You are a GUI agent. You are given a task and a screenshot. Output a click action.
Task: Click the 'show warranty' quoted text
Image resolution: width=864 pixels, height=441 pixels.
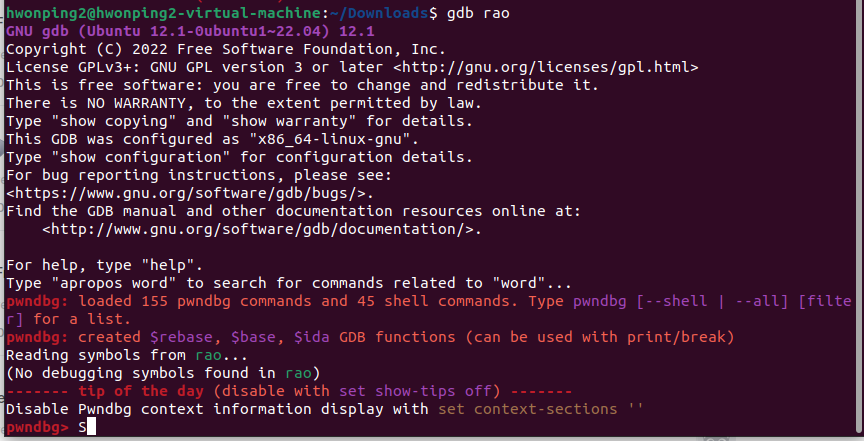(289, 121)
